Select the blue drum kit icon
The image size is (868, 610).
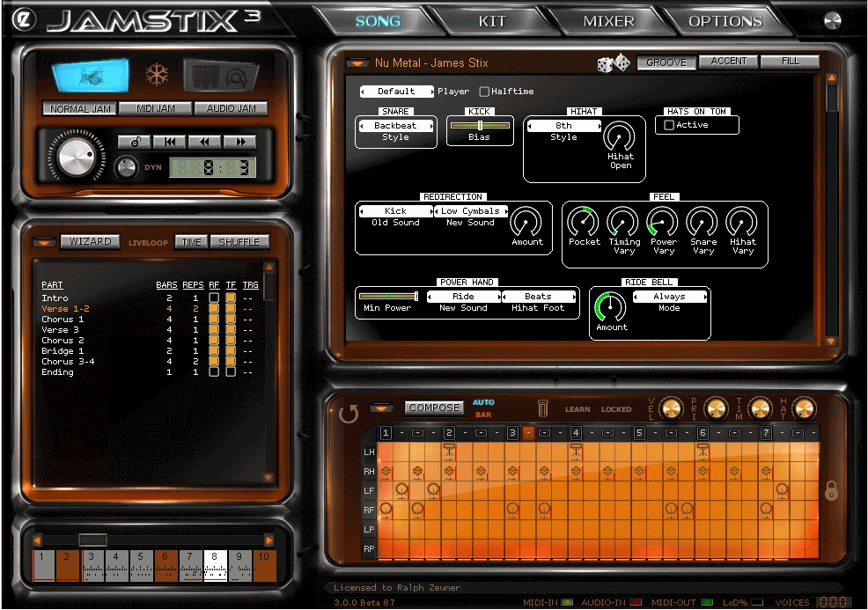pos(92,76)
